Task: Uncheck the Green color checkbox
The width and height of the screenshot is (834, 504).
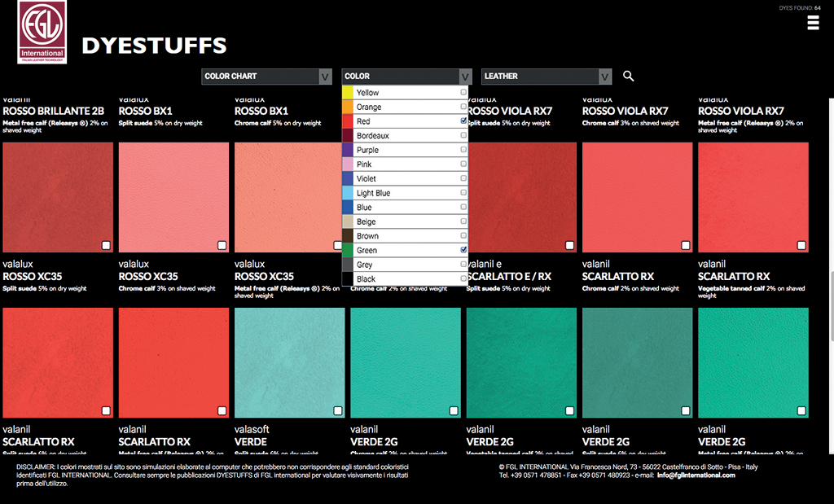Action: 463,250
